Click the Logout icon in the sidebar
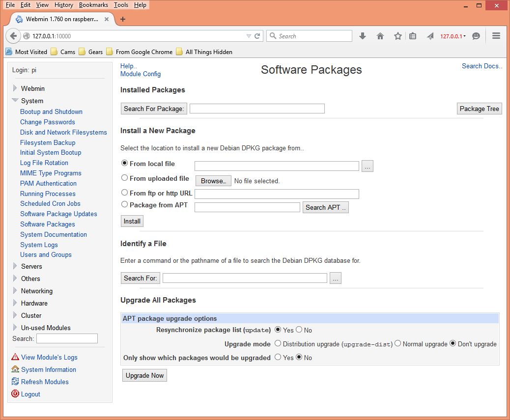 15,394
